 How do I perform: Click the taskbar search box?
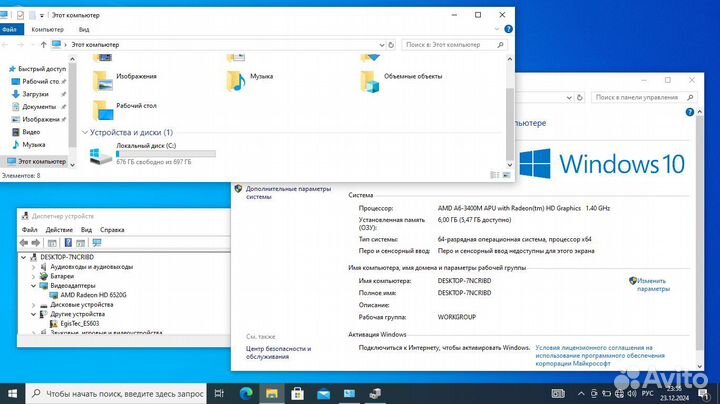[x=116, y=393]
